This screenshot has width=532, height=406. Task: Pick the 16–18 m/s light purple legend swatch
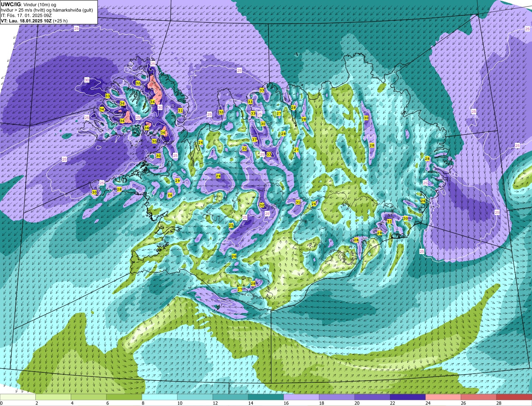click(301, 397)
